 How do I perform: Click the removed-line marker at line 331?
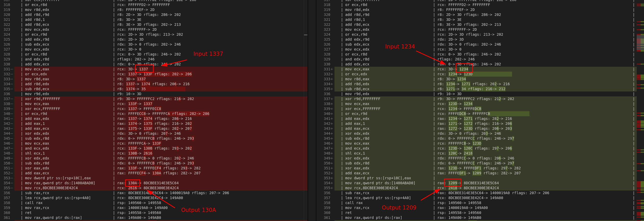coord(12,69)
